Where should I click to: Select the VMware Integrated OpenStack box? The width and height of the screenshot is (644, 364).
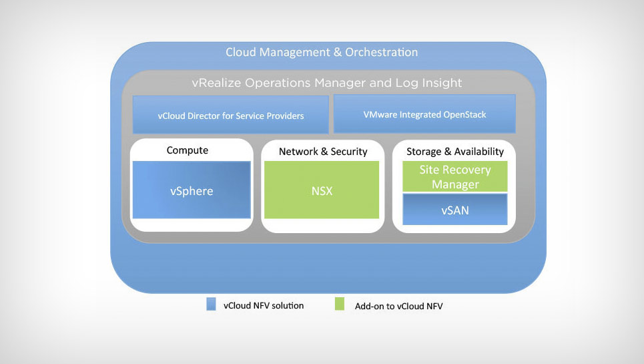pos(424,114)
